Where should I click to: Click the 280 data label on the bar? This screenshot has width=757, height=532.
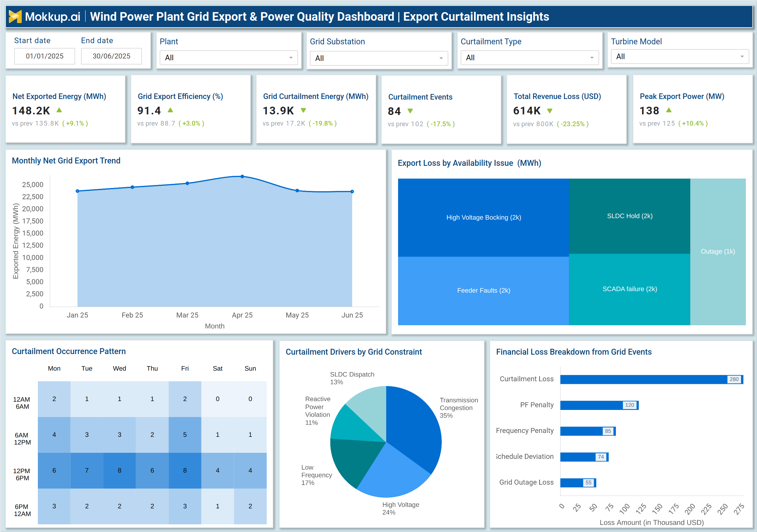point(734,379)
